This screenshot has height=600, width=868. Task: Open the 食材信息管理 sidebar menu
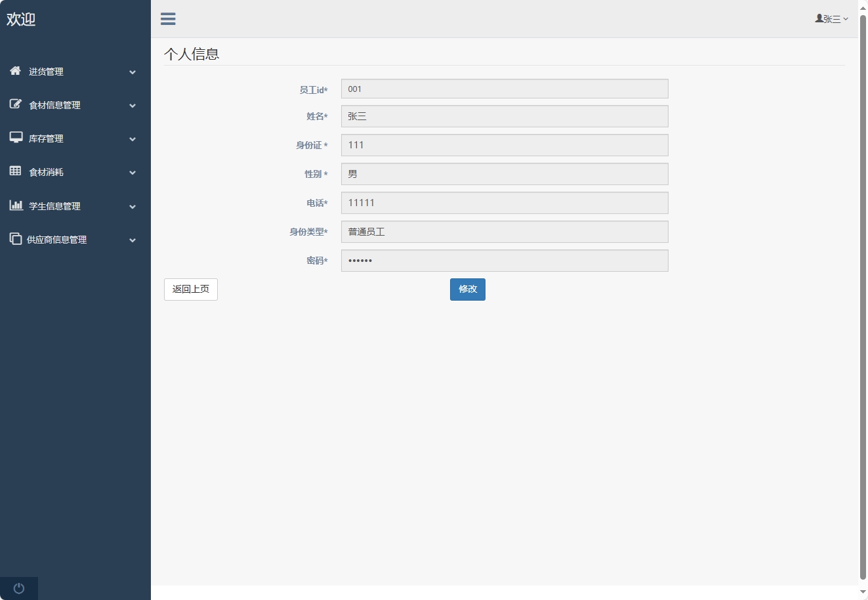click(x=75, y=105)
